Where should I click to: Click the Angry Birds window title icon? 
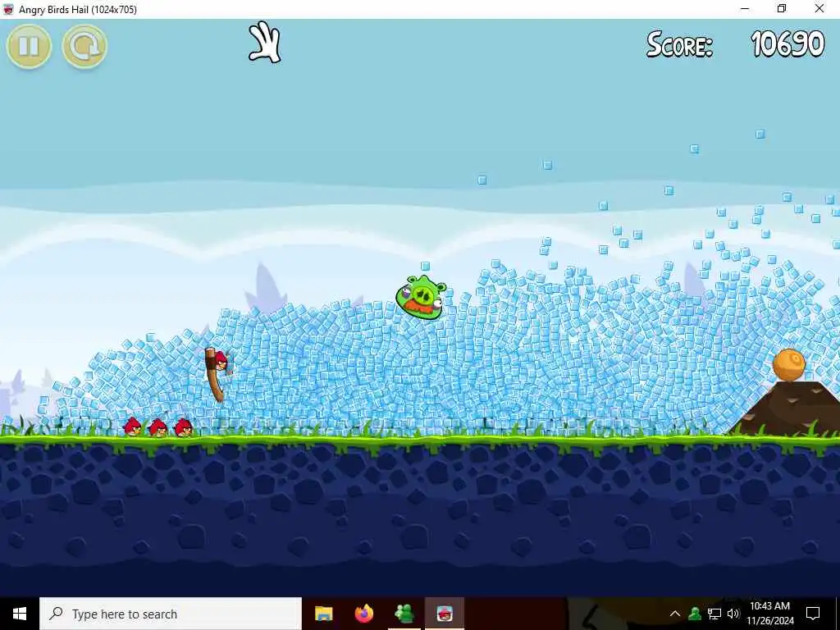click(x=8, y=9)
